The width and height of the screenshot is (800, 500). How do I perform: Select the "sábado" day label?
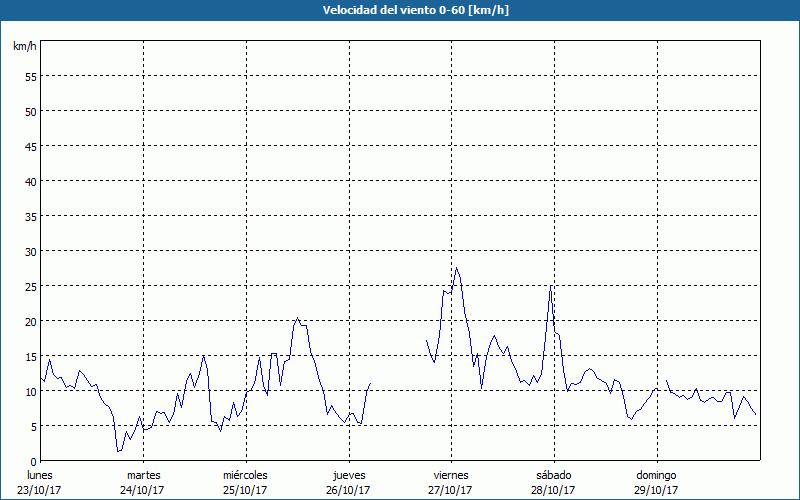tap(553, 475)
